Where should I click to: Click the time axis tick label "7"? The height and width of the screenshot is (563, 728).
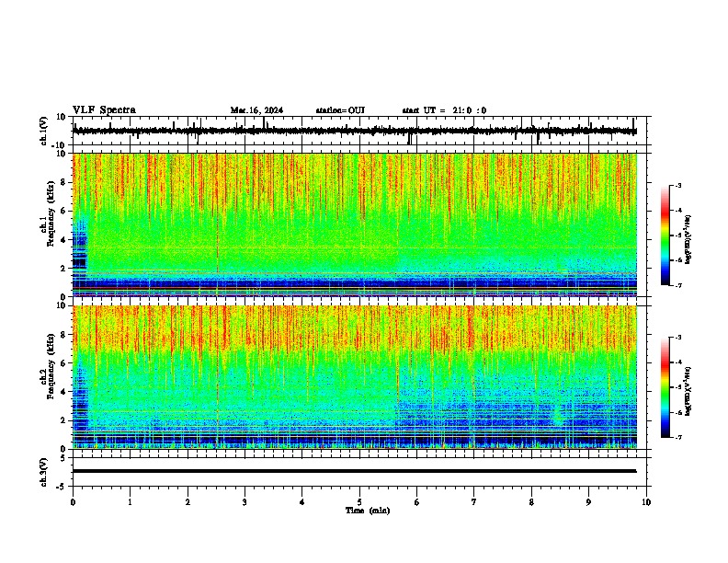474,502
